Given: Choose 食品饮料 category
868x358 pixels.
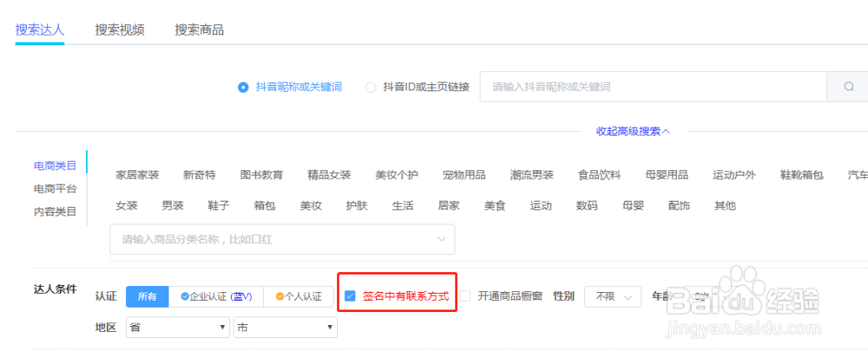Looking at the screenshot, I should 600,175.
